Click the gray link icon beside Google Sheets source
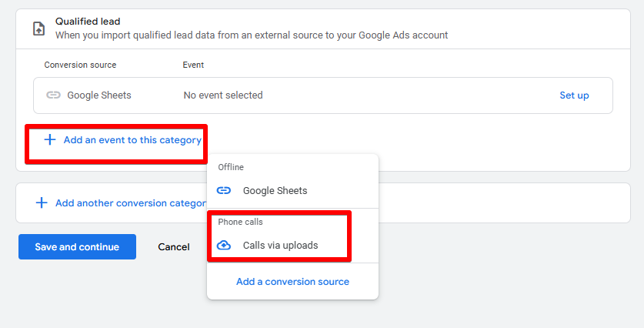The image size is (644, 328). coord(53,95)
